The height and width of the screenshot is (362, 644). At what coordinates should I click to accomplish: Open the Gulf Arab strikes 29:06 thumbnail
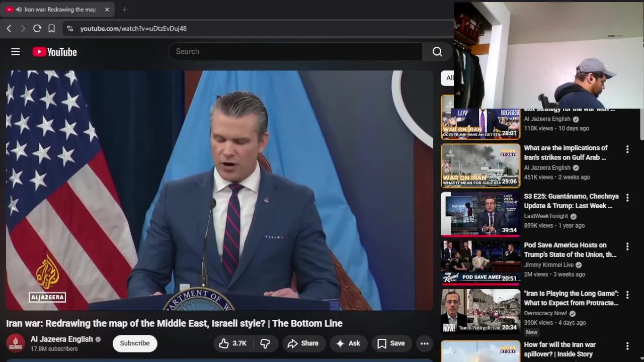pos(480,165)
